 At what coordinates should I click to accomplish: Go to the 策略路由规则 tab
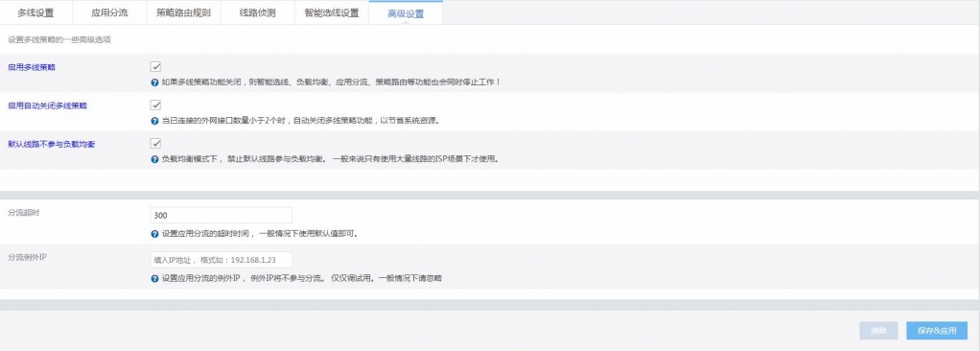(x=184, y=12)
